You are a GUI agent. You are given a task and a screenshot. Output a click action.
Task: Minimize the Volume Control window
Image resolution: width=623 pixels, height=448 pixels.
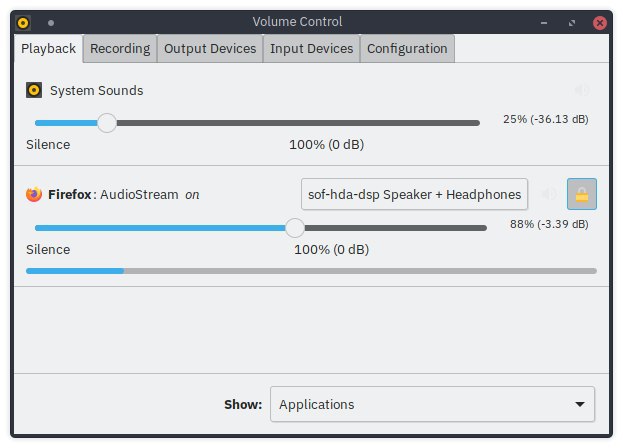point(544,23)
